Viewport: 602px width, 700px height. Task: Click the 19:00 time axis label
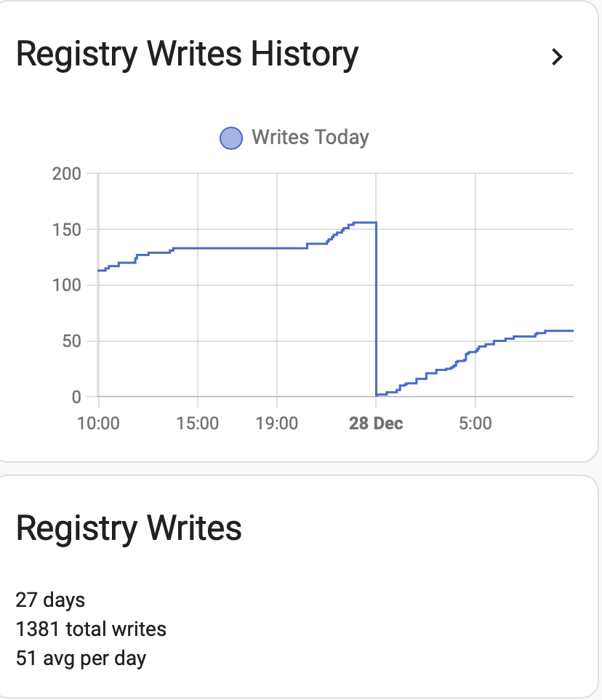(276, 423)
